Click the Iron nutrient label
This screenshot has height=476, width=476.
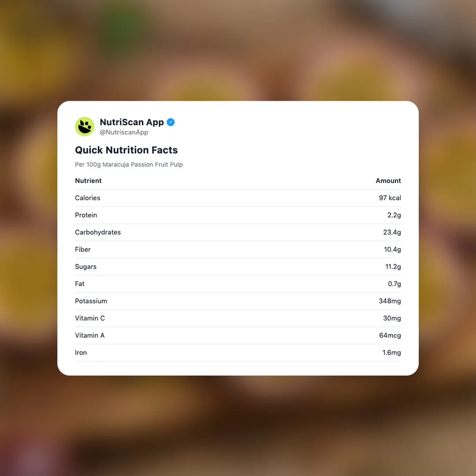tap(81, 353)
